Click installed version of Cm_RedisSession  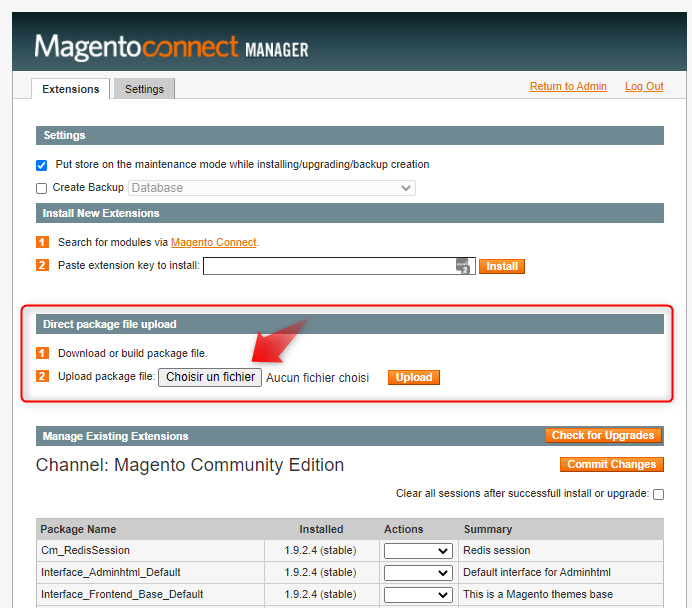(320, 550)
